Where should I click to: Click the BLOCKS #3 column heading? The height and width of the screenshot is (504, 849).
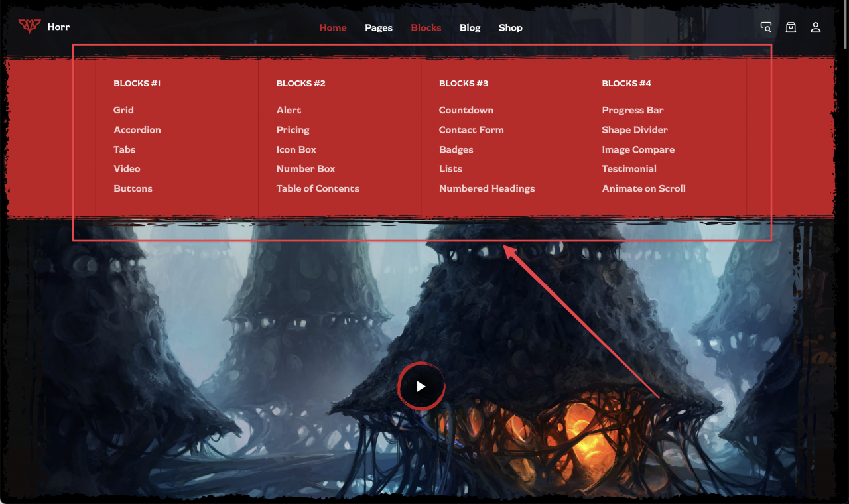[464, 84]
